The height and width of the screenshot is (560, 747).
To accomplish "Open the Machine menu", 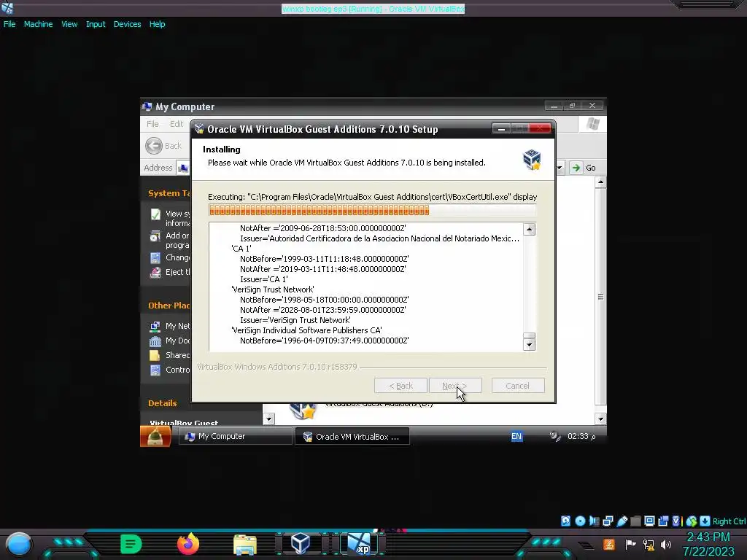I will [38, 24].
